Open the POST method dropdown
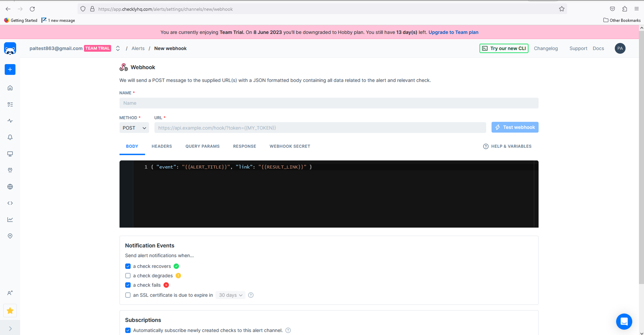This screenshot has width=644, height=335. (x=134, y=128)
